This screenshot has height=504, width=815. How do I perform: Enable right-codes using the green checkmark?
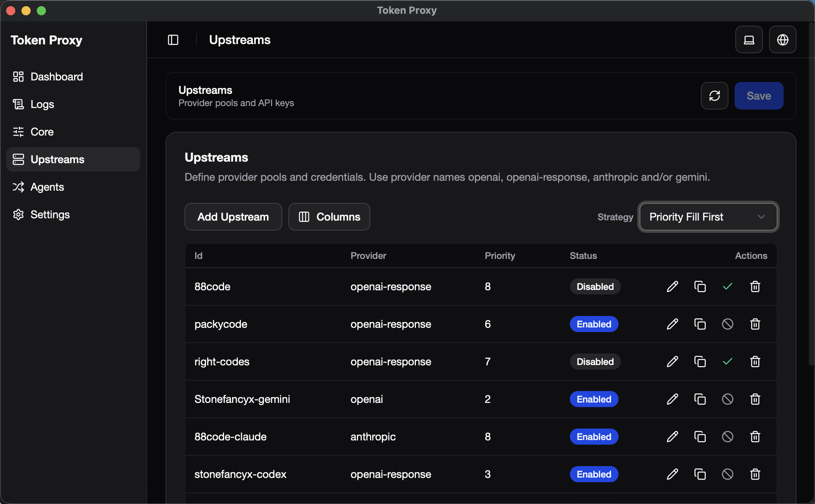(x=727, y=362)
